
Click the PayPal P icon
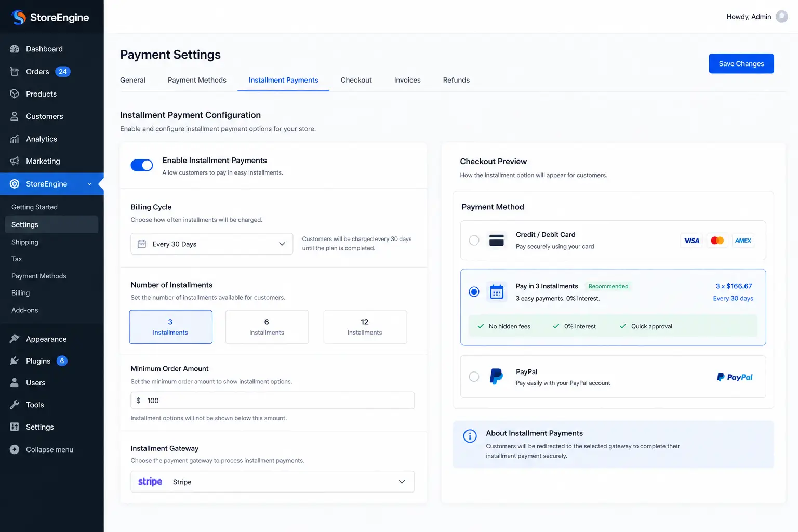(x=496, y=377)
